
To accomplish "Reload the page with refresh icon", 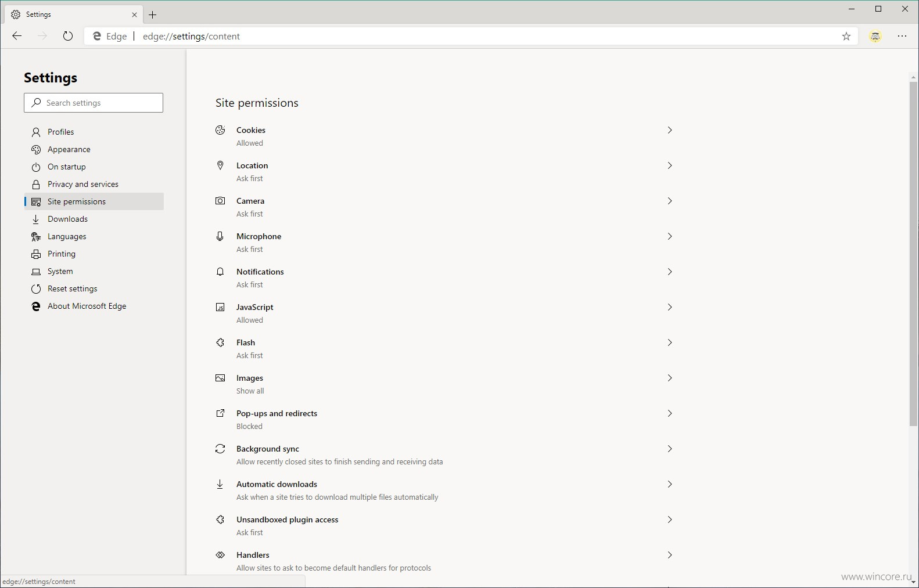I will pos(68,36).
